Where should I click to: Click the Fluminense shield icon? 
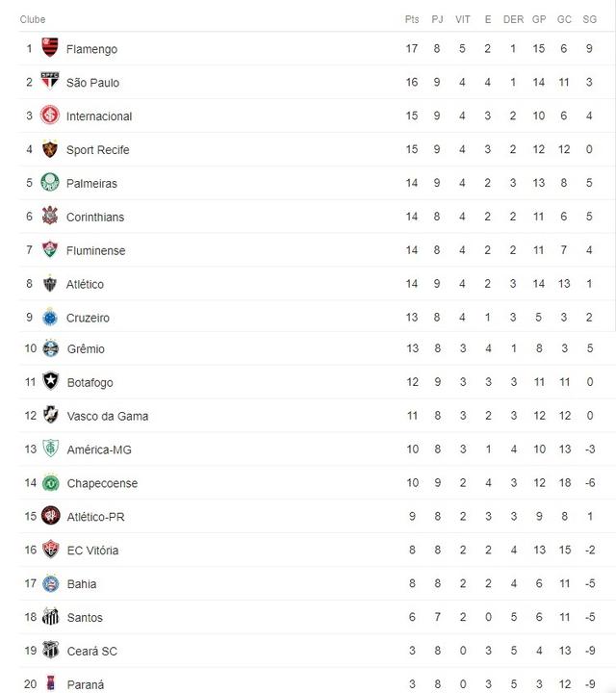[x=50, y=250]
